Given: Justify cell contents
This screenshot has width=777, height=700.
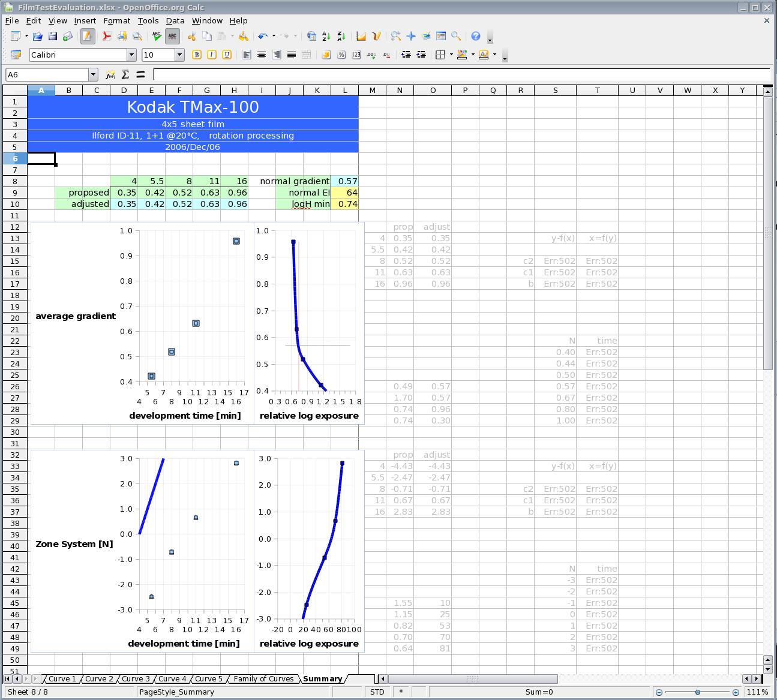Looking at the screenshot, I should [292, 55].
